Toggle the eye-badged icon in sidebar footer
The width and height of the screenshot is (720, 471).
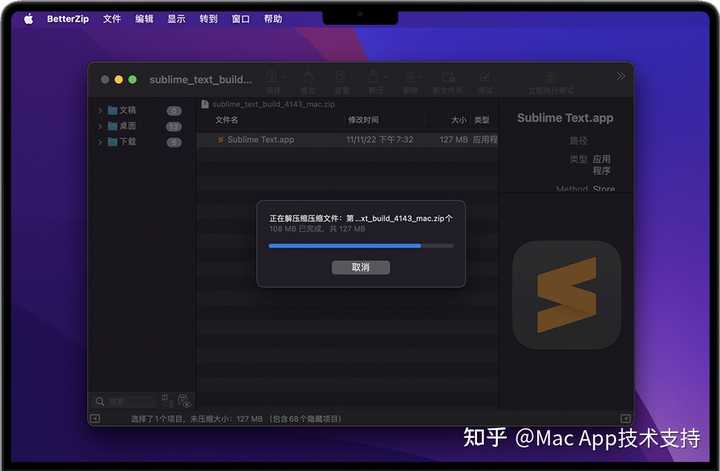185,400
